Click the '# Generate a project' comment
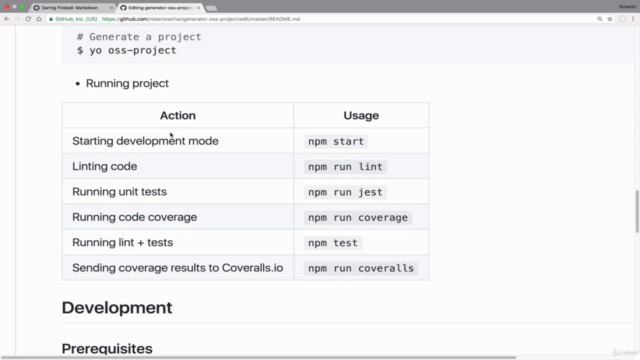 [139, 37]
